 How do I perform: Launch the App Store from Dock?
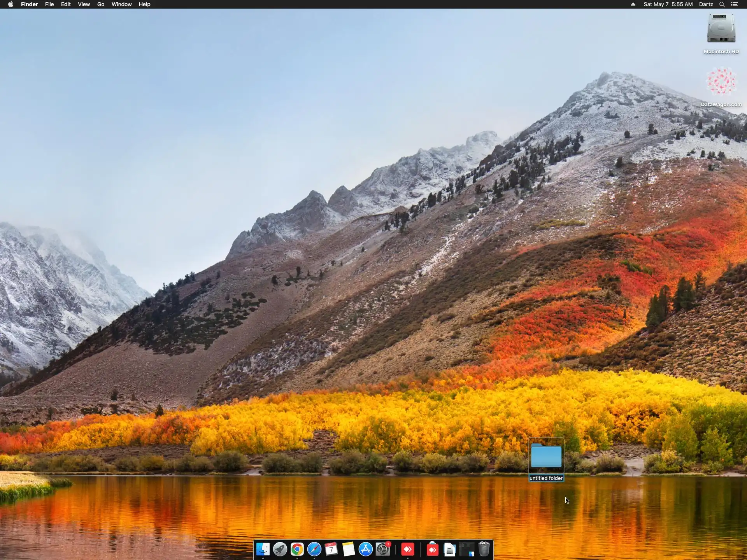[366, 549]
